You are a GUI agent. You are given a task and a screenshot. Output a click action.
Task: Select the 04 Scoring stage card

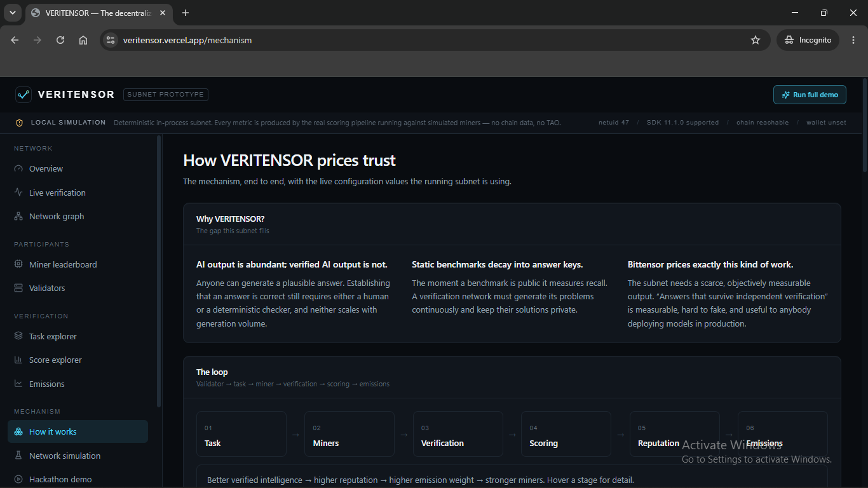click(566, 434)
